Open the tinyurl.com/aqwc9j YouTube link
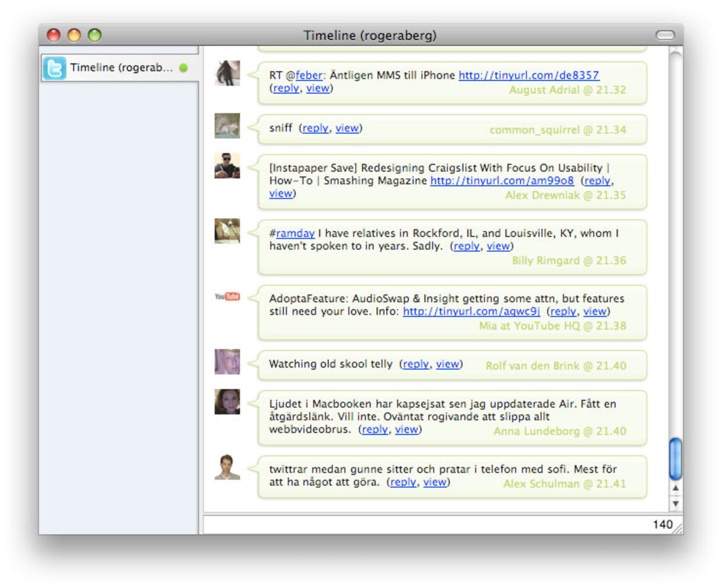This screenshot has width=722, height=588. tap(471, 311)
